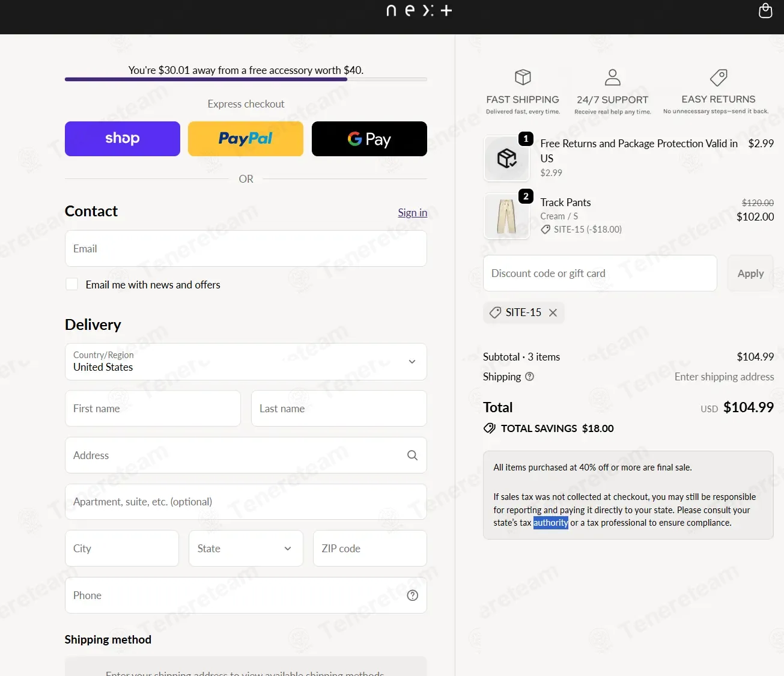Image resolution: width=784 pixels, height=676 pixels.
Task: Click the highlighted word 'authority'
Action: [x=550, y=523]
